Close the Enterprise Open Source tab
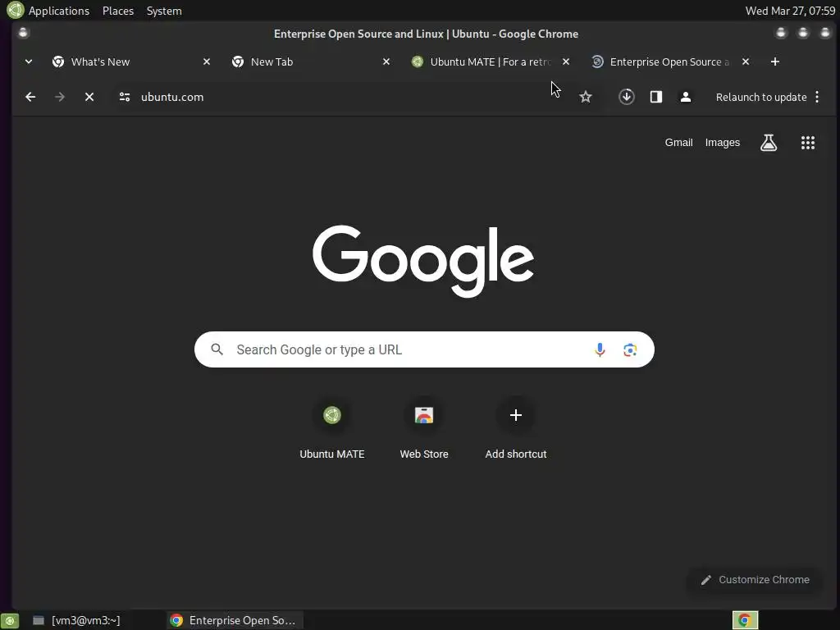Image resolution: width=840 pixels, height=630 pixels. tap(745, 62)
